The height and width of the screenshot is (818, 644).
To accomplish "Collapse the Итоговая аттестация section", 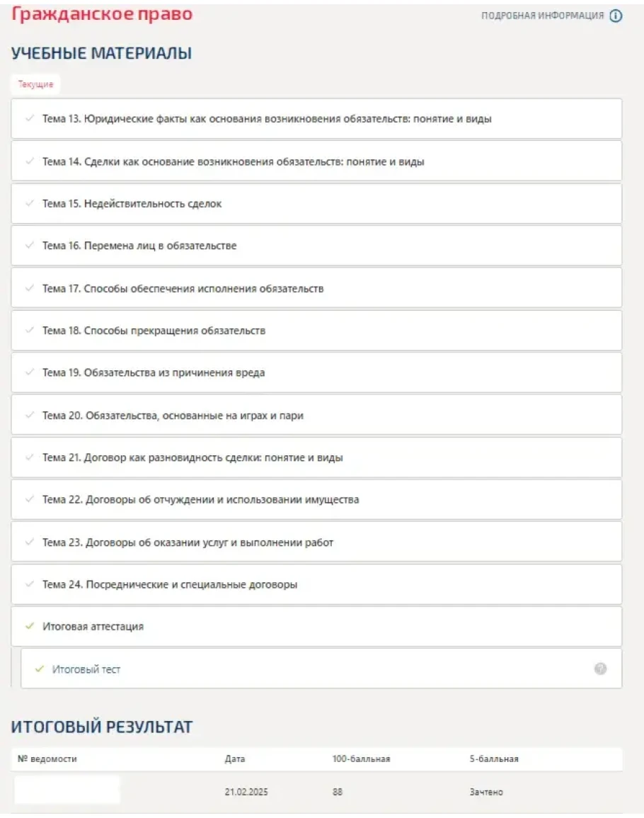I will 93,626.
